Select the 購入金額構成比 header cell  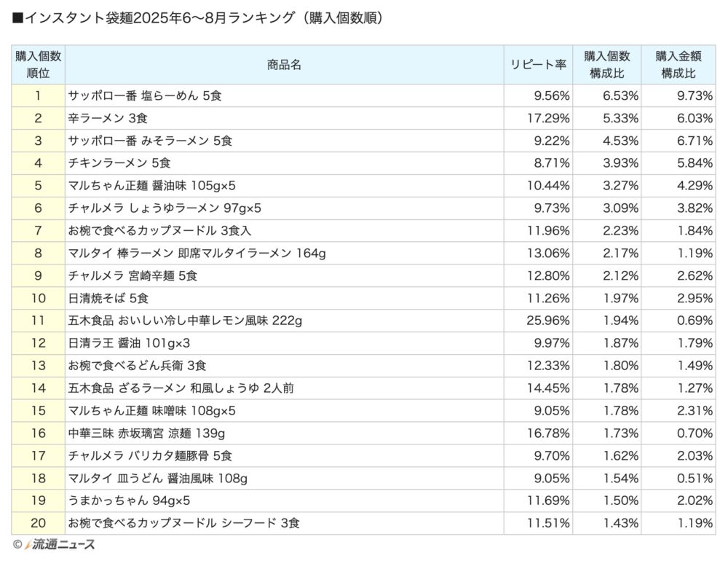click(678, 65)
